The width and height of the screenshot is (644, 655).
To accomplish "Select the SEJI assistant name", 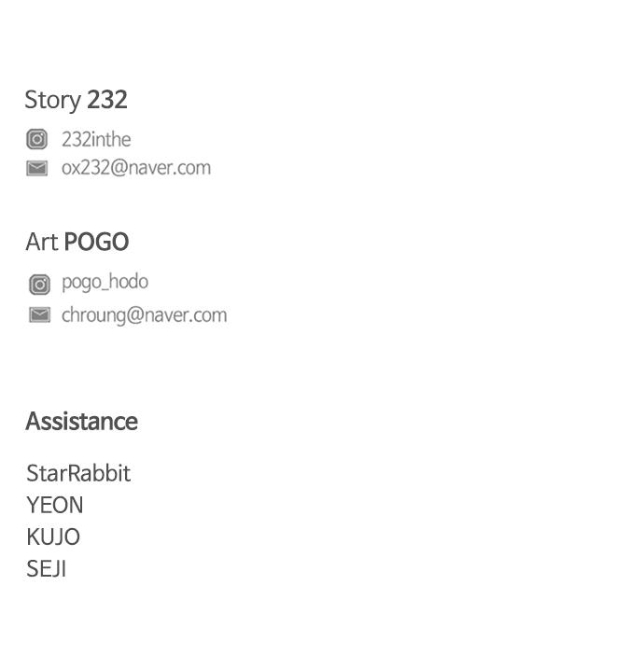I will point(47,569).
